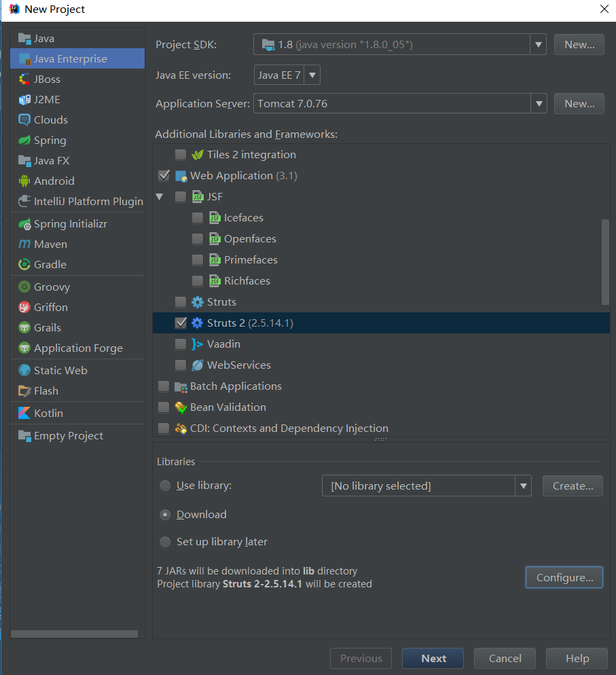The height and width of the screenshot is (675, 616).
Task: Check the Struts checkbox
Action: click(181, 302)
